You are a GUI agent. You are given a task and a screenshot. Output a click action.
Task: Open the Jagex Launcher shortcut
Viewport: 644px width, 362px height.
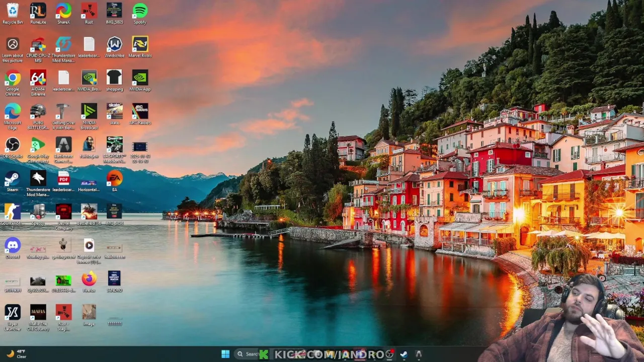point(13,317)
